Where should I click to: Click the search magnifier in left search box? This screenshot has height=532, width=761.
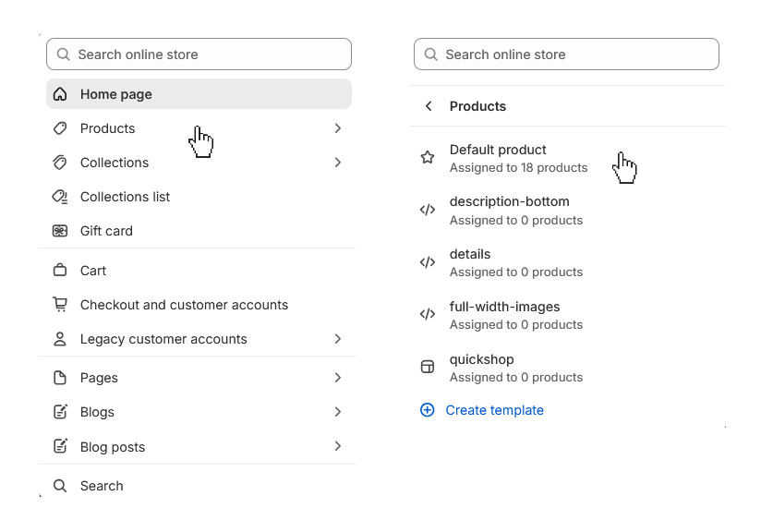63,54
